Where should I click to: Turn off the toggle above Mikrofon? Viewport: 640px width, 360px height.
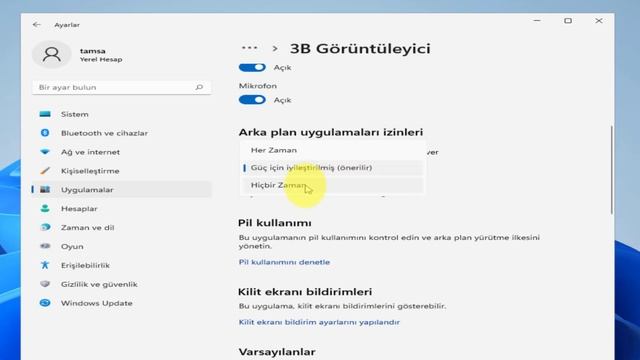pos(252,67)
